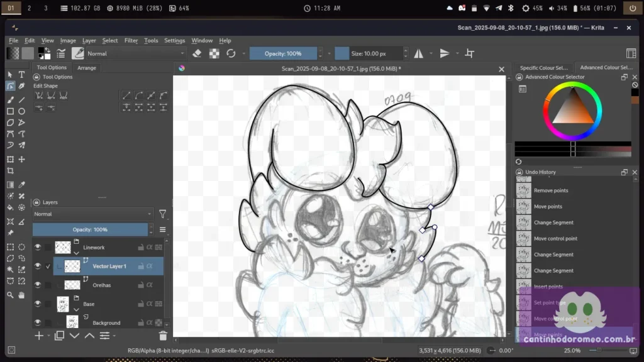Hide the Background layer
The height and width of the screenshot is (362, 644).
click(38, 322)
